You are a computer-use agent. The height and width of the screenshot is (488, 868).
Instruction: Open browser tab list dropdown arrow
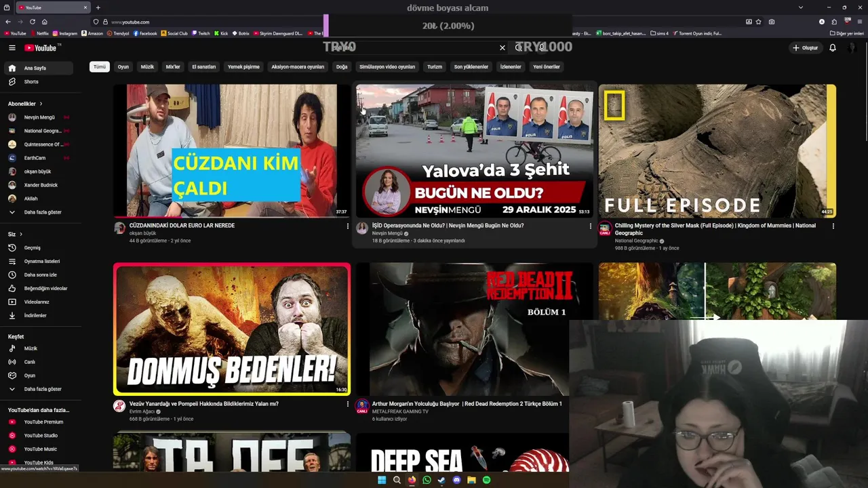[x=801, y=7]
